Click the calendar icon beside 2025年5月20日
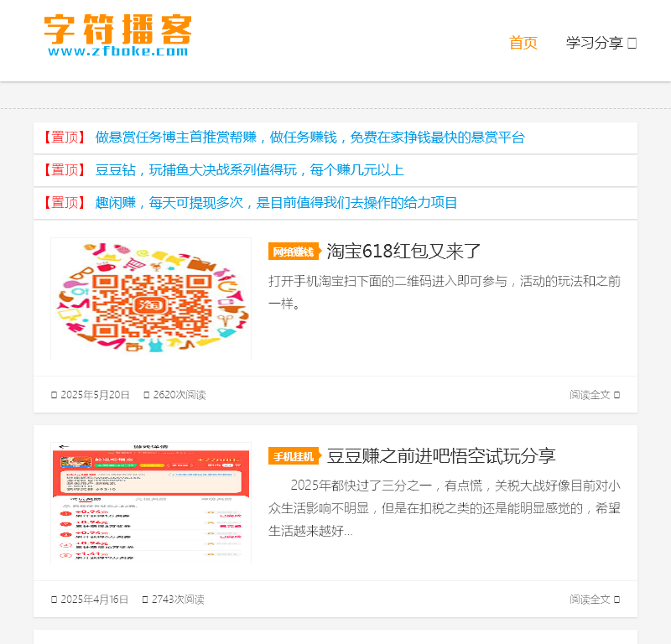This screenshot has width=671, height=644. (55, 395)
